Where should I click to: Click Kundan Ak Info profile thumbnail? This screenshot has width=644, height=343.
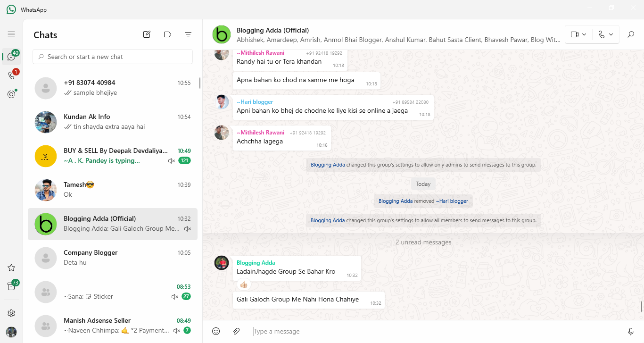[x=46, y=122]
